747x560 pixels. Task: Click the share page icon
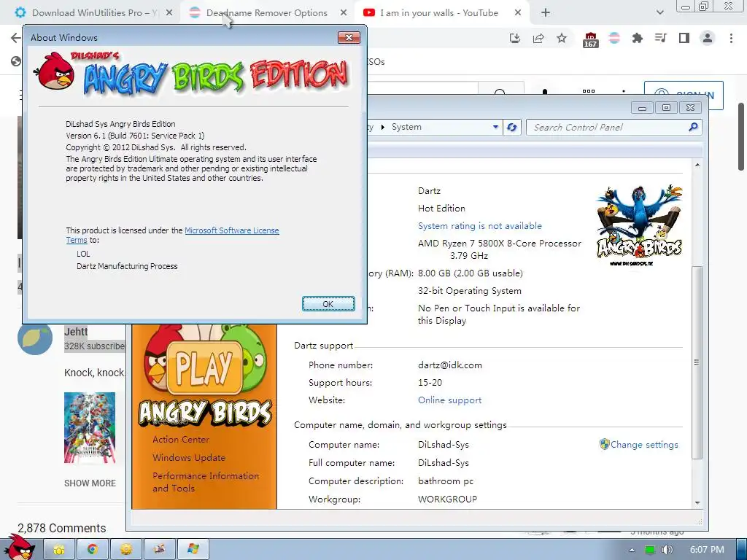click(x=538, y=38)
